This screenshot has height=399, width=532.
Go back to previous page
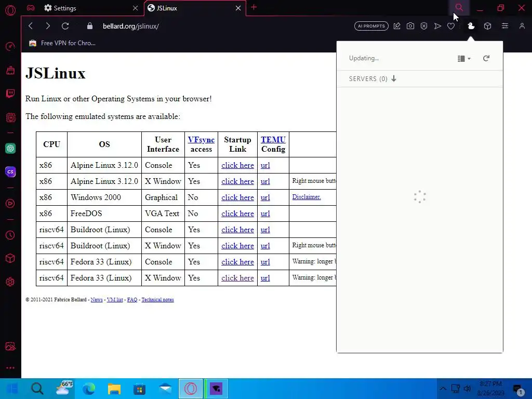31,26
